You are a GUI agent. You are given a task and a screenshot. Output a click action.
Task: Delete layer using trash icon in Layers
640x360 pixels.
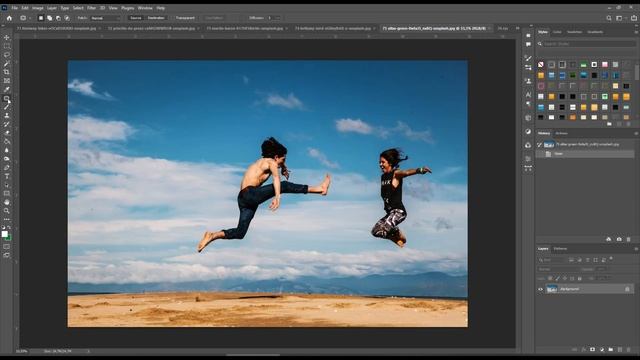[629, 350]
